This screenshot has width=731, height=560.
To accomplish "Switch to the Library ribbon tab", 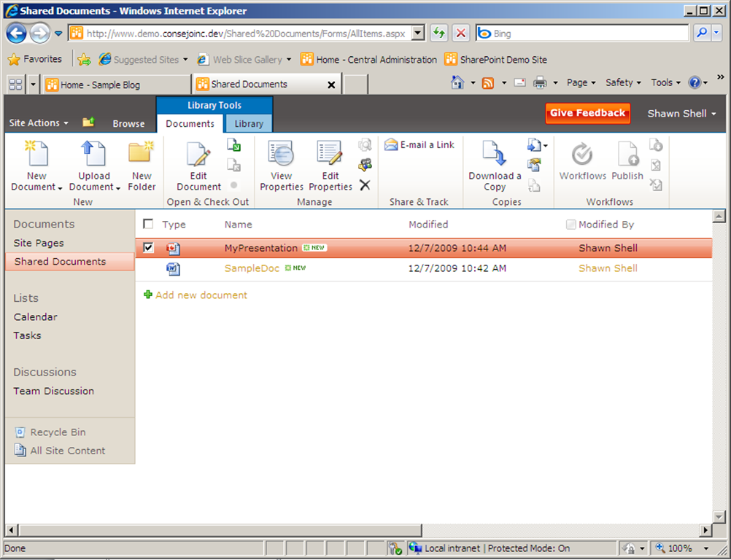I will point(249,123).
